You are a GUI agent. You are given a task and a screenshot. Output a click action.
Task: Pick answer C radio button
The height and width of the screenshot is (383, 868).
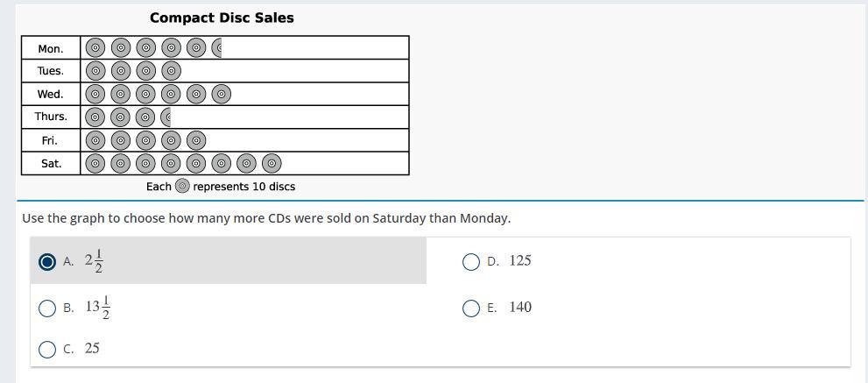point(48,349)
